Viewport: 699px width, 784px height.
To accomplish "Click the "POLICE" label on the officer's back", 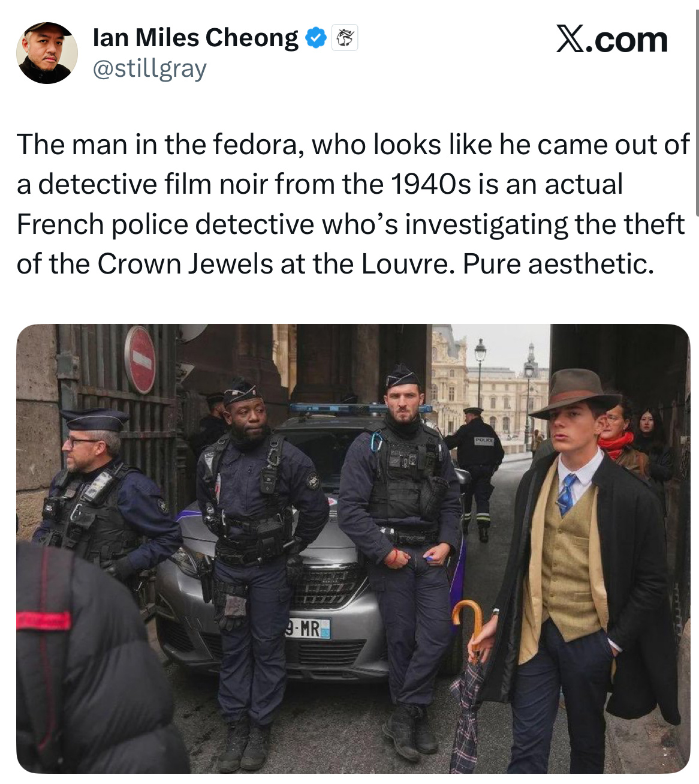I will click(483, 441).
